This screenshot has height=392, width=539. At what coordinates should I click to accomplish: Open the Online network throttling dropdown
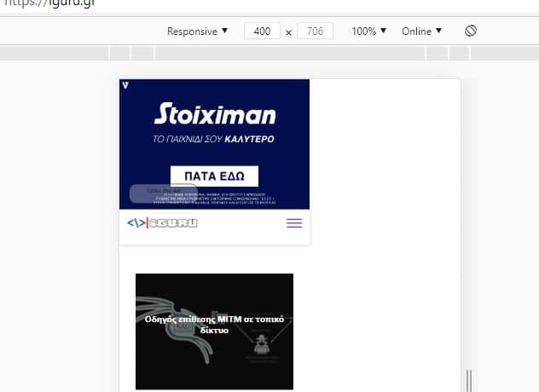[x=422, y=32]
